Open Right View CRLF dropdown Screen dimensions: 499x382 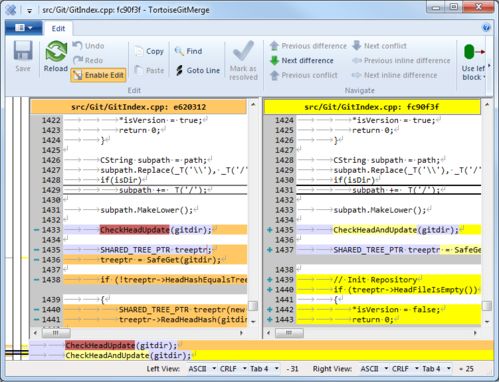(x=405, y=369)
